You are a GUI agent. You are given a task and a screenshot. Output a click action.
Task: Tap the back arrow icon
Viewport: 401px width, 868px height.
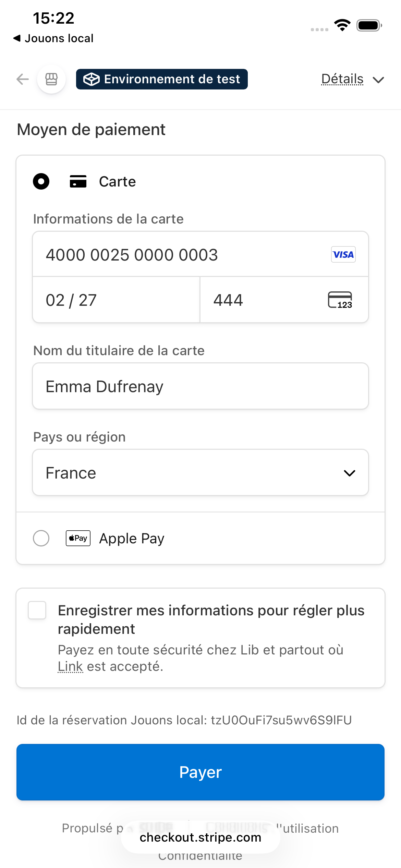tap(23, 79)
